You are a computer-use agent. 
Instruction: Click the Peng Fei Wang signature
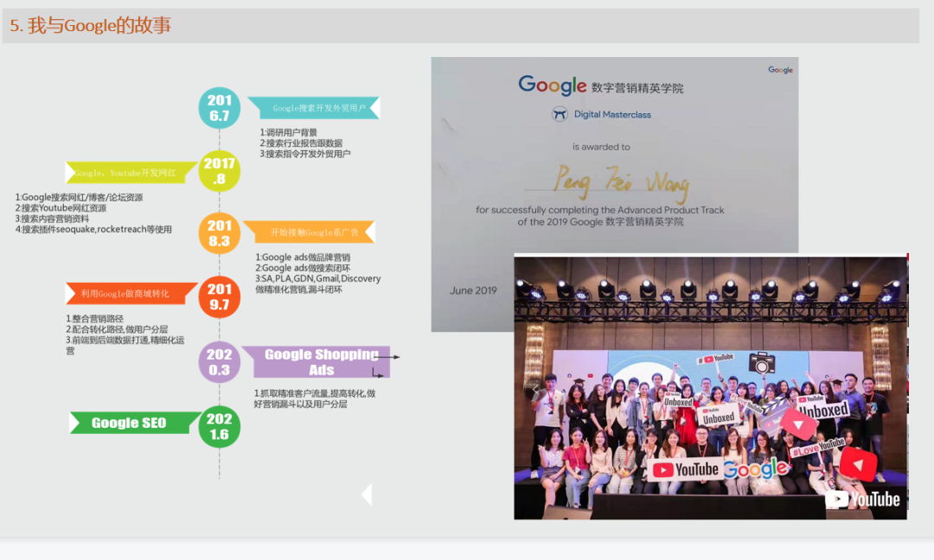[x=621, y=183]
